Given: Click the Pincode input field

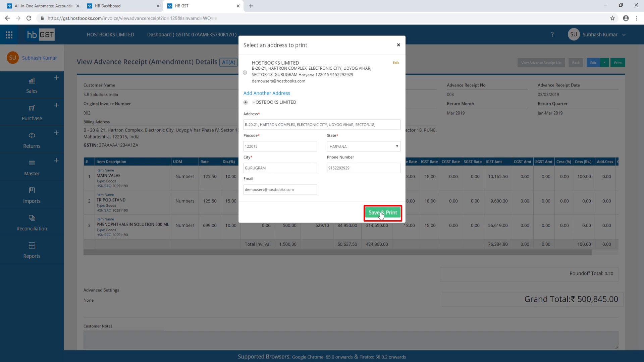Looking at the screenshot, I should pos(280,146).
